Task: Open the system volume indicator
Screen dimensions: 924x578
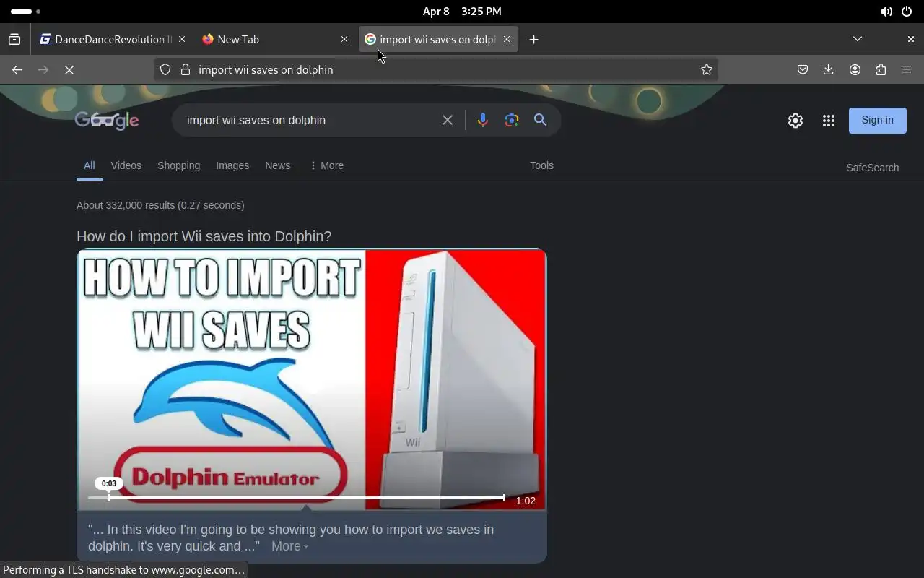Action: [x=886, y=12]
